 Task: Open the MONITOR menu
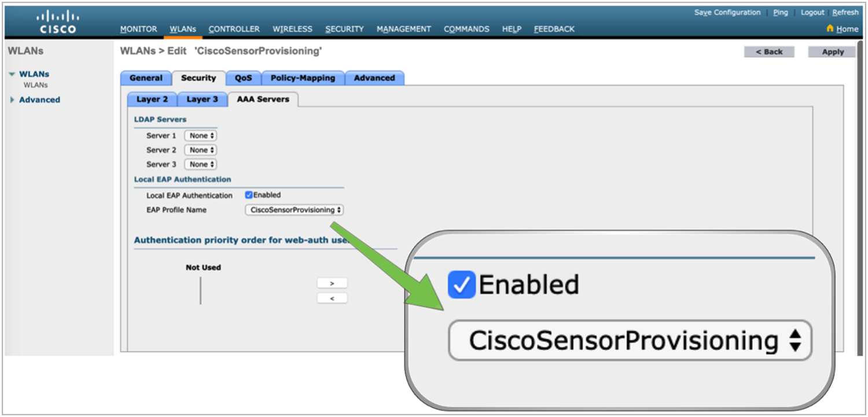138,29
